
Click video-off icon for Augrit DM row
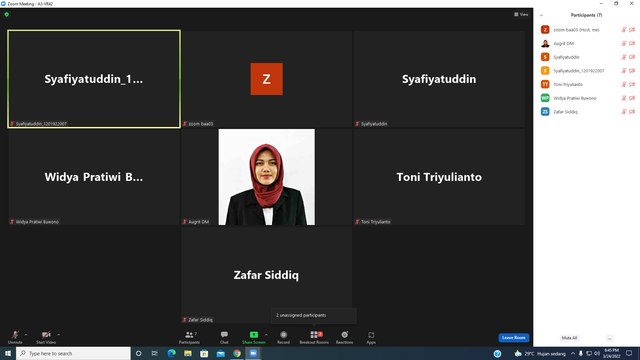(x=632, y=43)
